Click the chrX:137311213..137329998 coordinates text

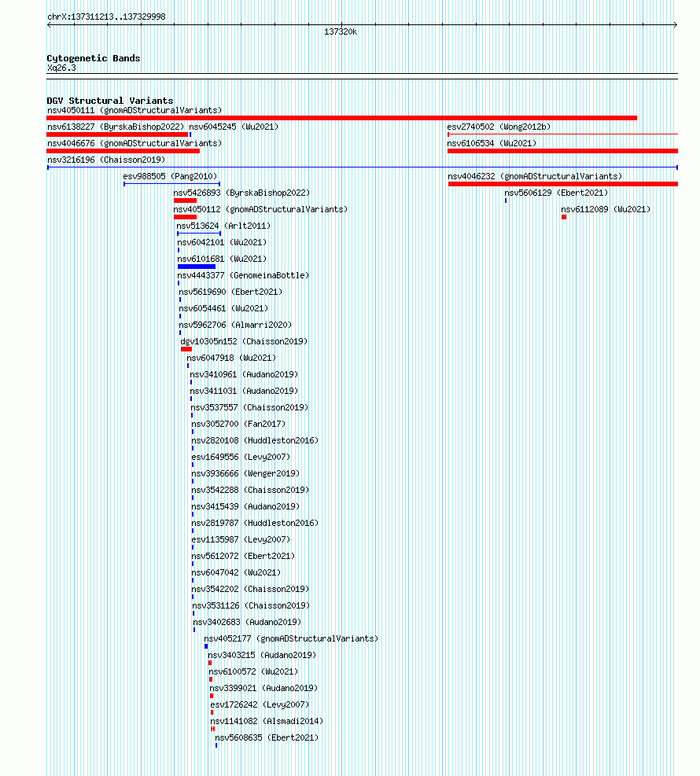(x=106, y=17)
